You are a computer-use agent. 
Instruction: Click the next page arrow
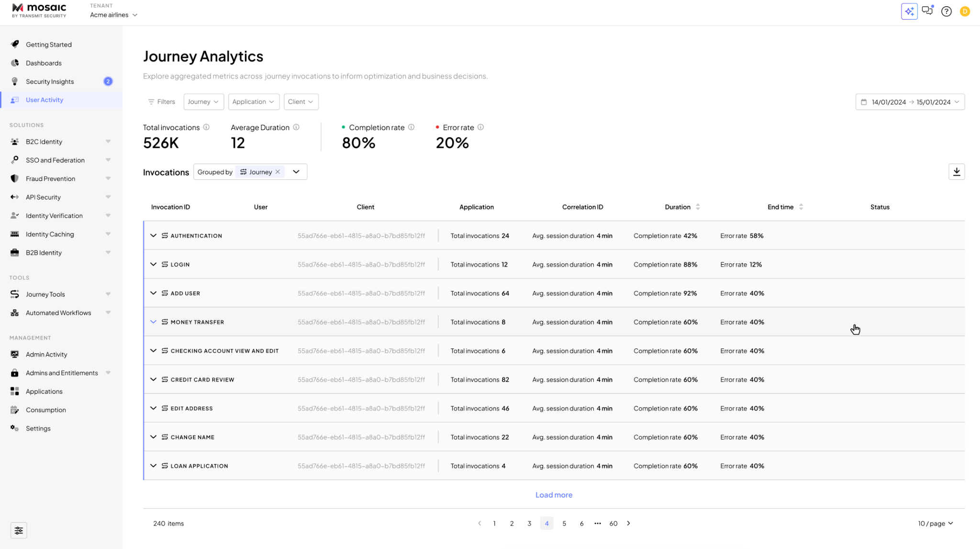click(628, 523)
